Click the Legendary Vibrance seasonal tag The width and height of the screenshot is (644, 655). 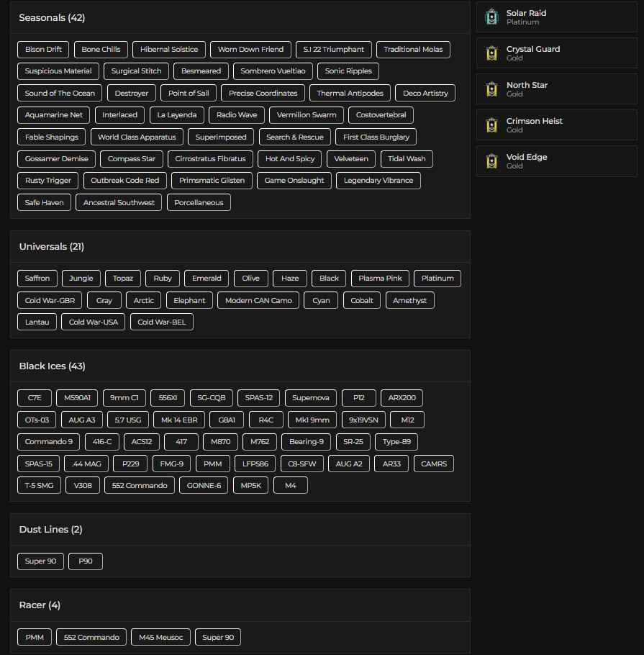point(378,181)
